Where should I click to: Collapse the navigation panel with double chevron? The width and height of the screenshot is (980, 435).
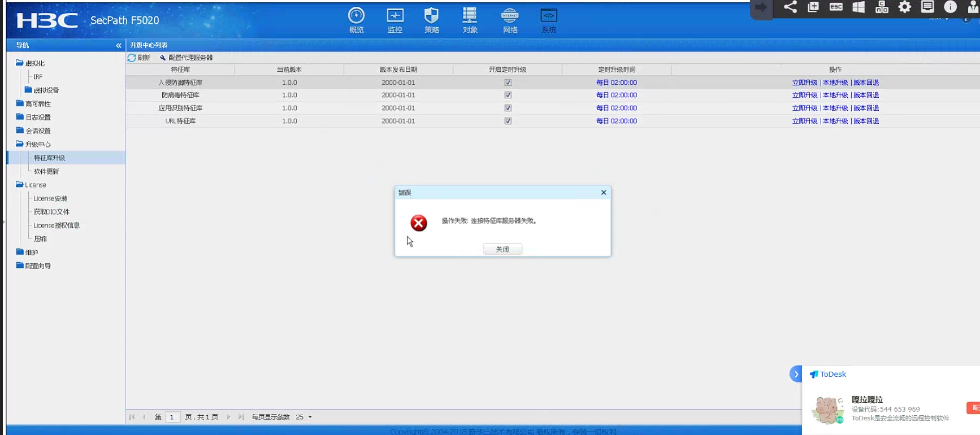coord(119,45)
